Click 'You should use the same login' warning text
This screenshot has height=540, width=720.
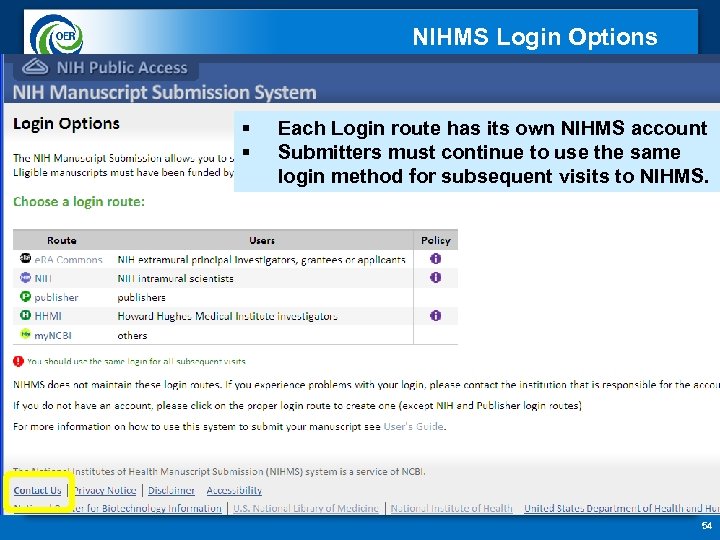click(x=136, y=361)
